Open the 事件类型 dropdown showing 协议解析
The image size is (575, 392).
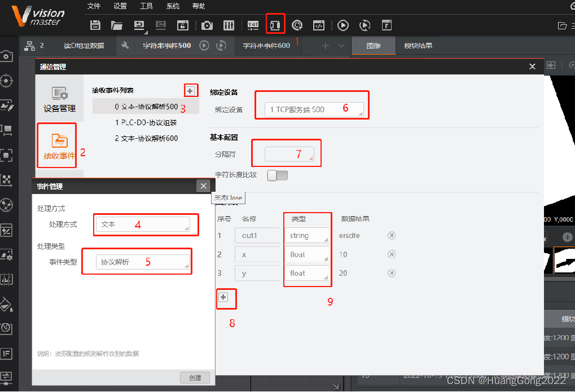pos(143,262)
